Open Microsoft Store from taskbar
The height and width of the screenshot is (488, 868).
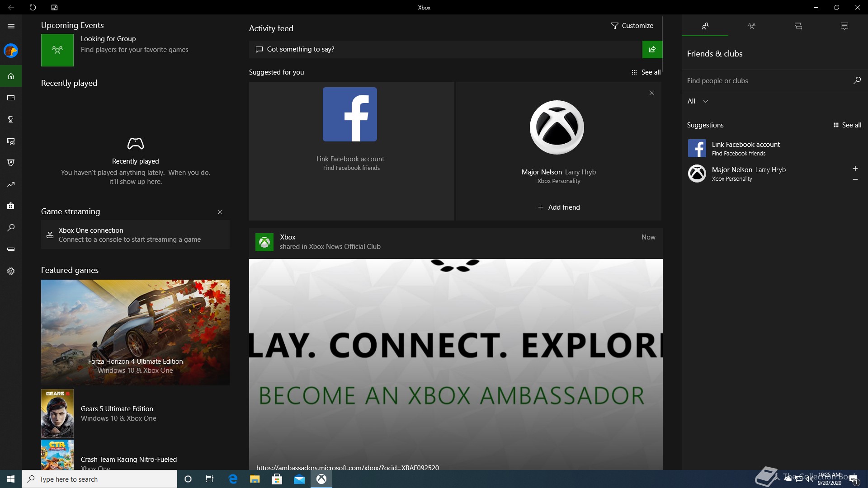pos(277,479)
